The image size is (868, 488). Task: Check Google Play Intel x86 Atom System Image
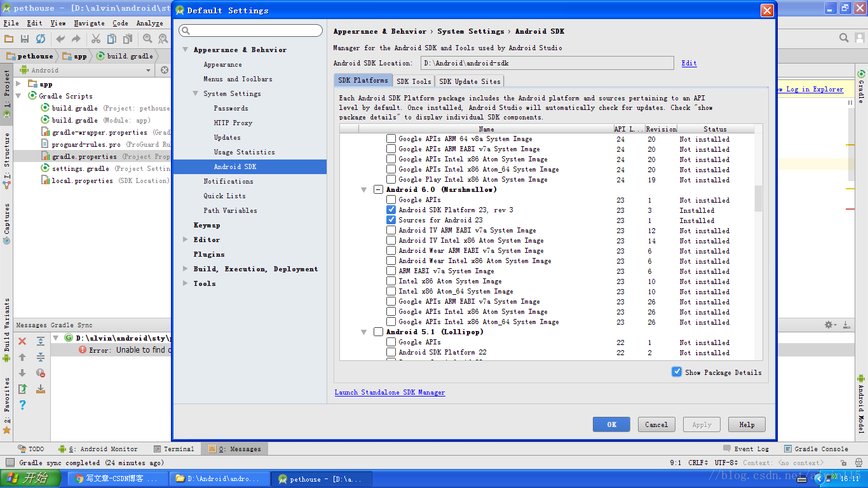coord(391,179)
